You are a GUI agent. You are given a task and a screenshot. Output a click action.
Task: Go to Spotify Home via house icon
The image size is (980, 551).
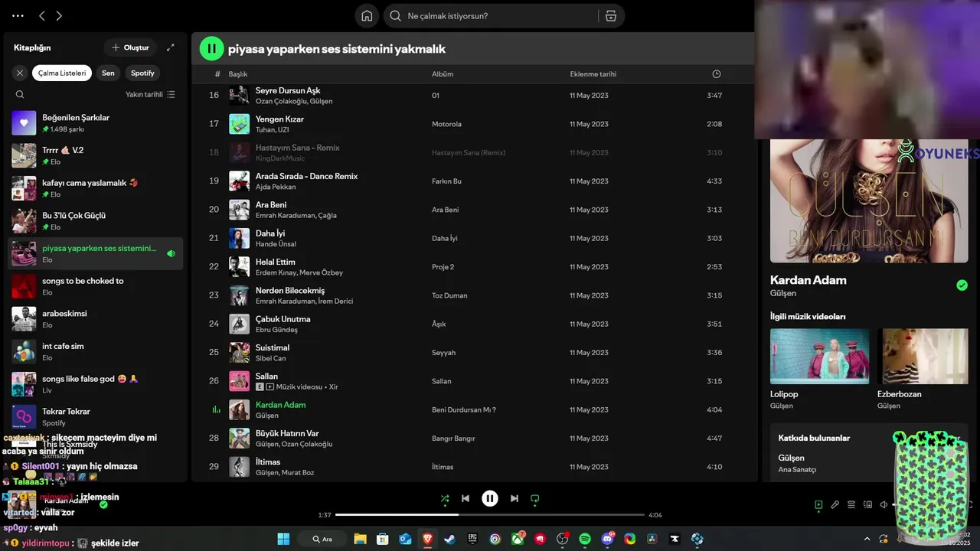click(367, 16)
